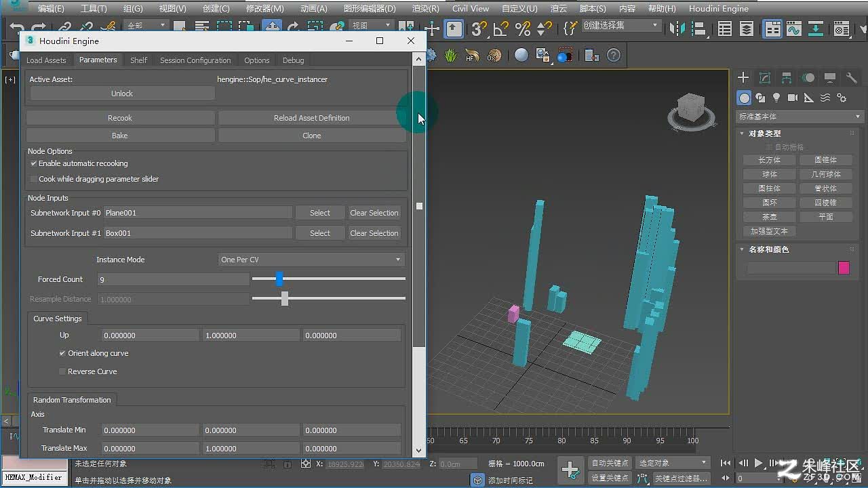Click the green grass toolbar icon

point(451,56)
